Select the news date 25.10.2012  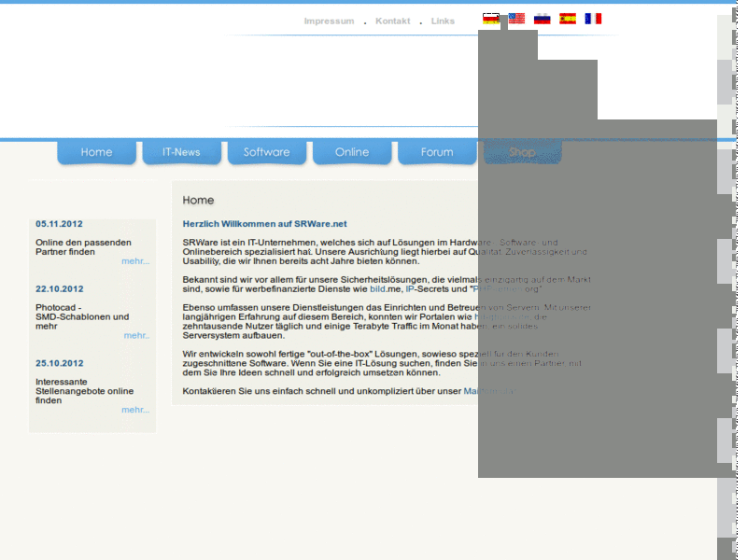[x=59, y=363]
